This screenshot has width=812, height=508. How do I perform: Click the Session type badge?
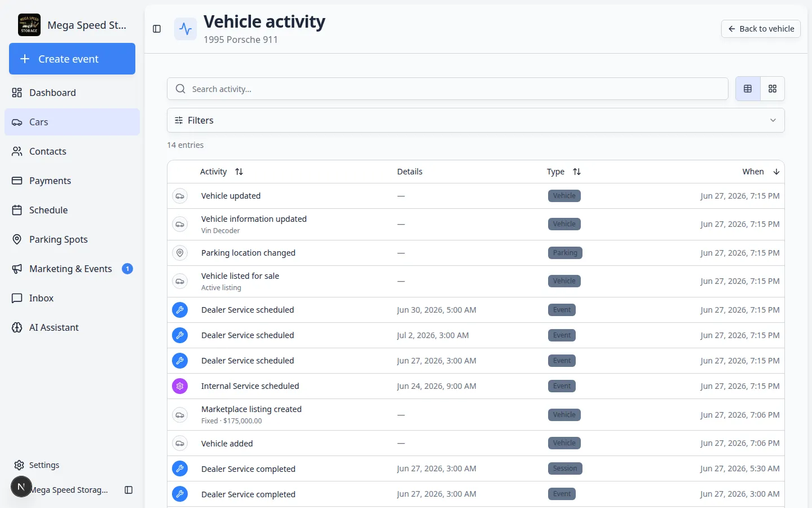point(565,468)
